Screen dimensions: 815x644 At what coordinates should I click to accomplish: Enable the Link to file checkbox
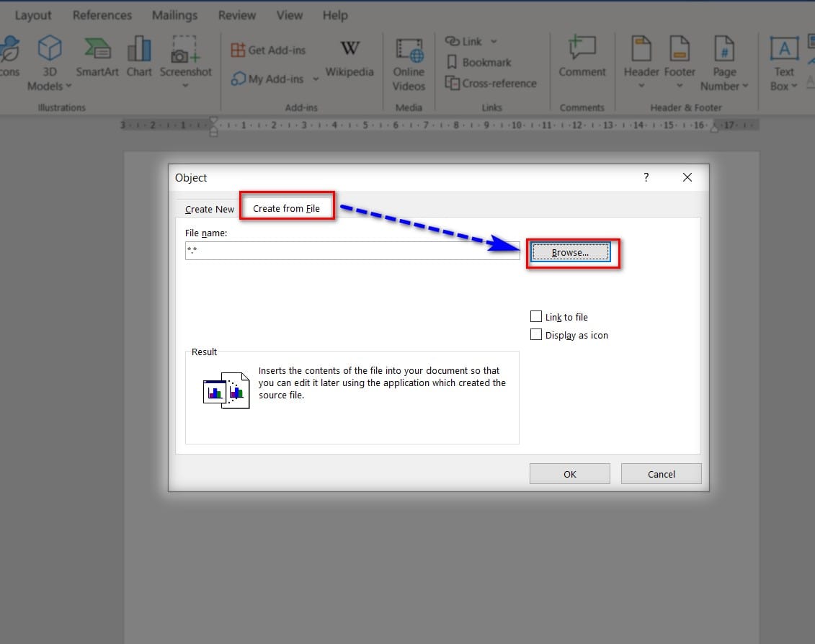pos(536,316)
